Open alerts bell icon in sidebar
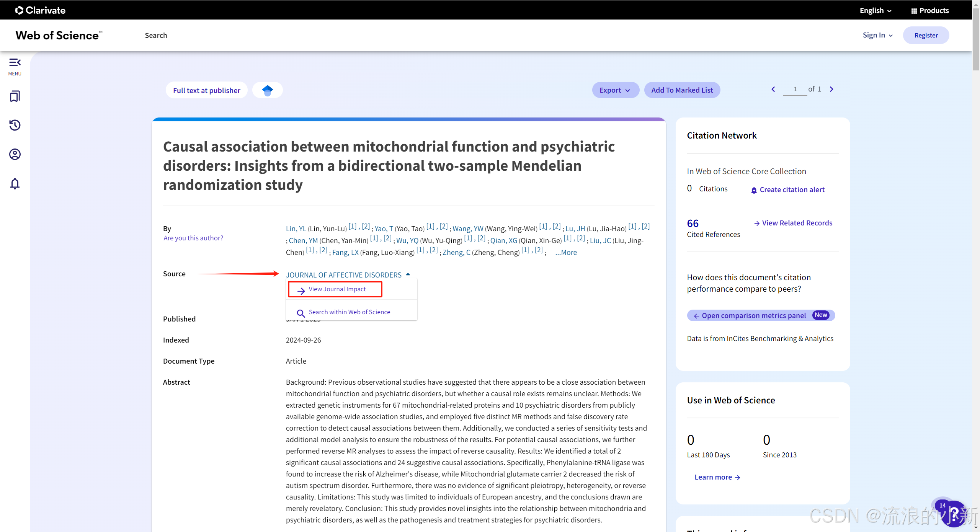 [x=15, y=184]
